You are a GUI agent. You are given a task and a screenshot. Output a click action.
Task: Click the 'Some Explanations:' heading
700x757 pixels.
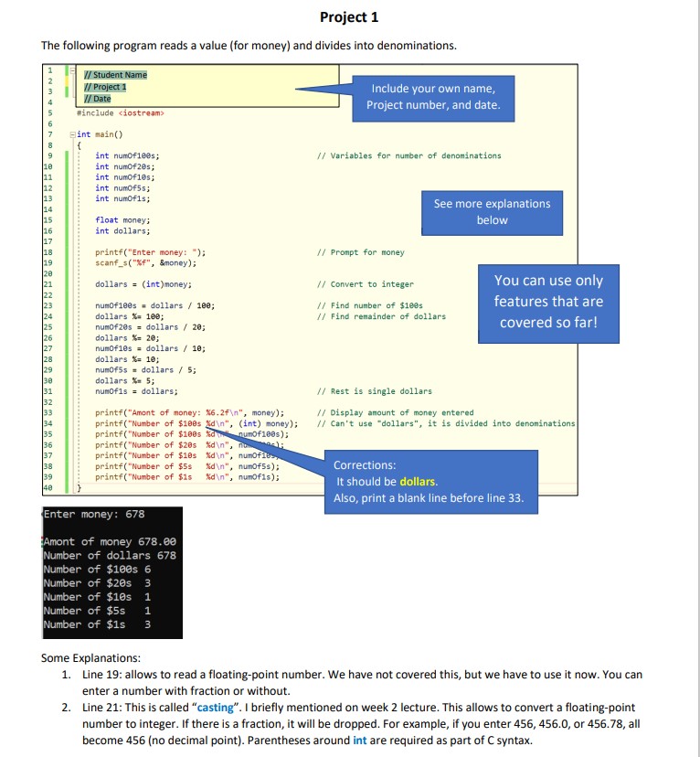point(90,658)
